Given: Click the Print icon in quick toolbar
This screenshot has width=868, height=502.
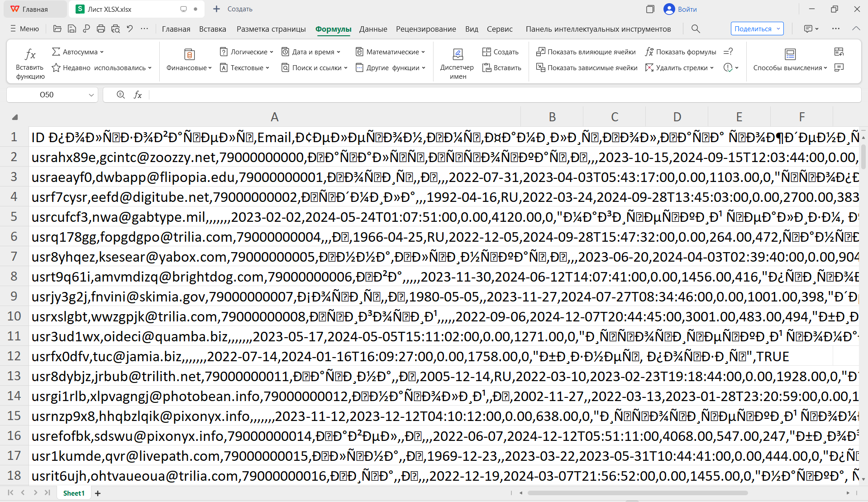Looking at the screenshot, I should point(101,29).
